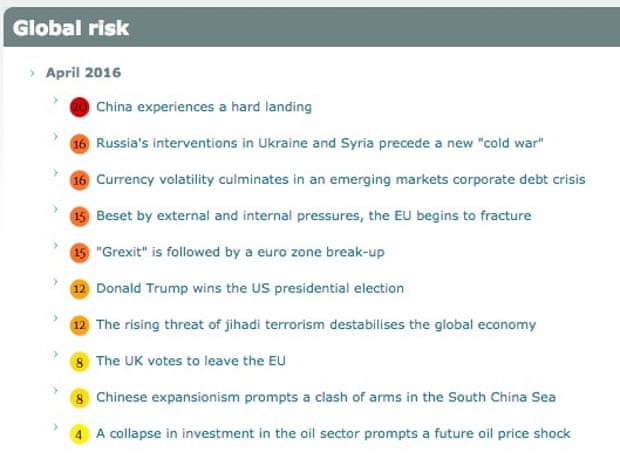Open "China experiences a hard landing" link
The width and height of the screenshot is (620, 466).
point(204,107)
